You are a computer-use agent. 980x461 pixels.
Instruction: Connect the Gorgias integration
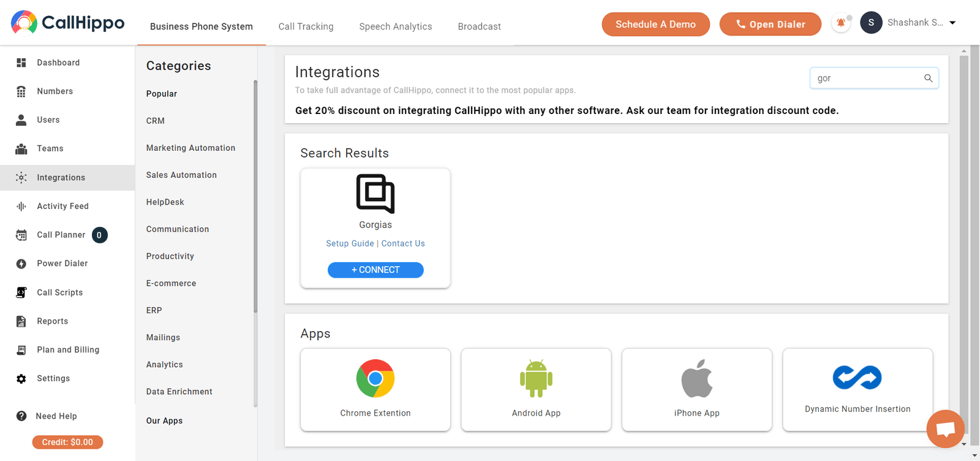click(375, 270)
